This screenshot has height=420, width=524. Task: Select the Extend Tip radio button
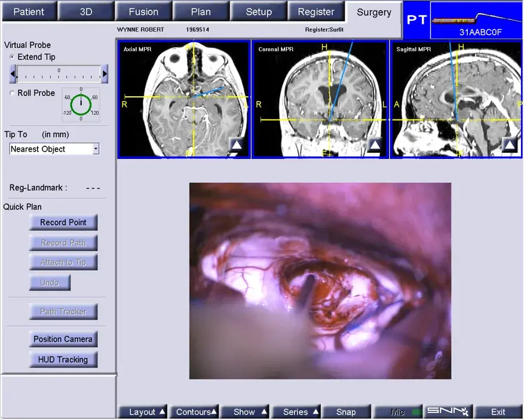point(13,57)
